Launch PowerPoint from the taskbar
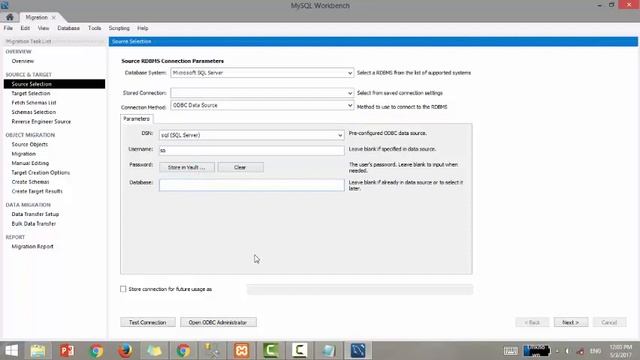640x360 pixels. tap(67, 351)
